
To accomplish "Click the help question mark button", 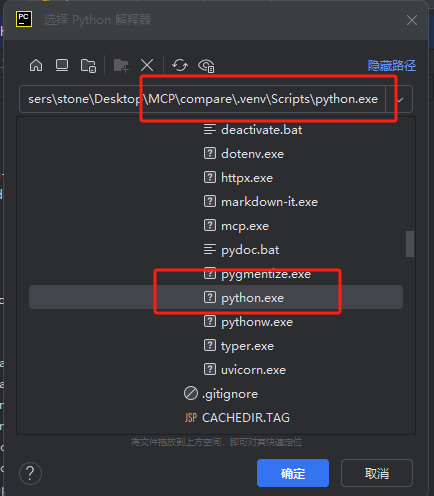I will click(x=30, y=473).
